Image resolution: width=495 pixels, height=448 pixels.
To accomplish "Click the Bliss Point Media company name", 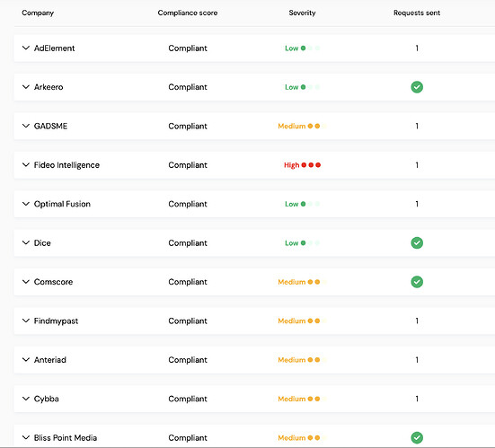I will (x=66, y=438).
